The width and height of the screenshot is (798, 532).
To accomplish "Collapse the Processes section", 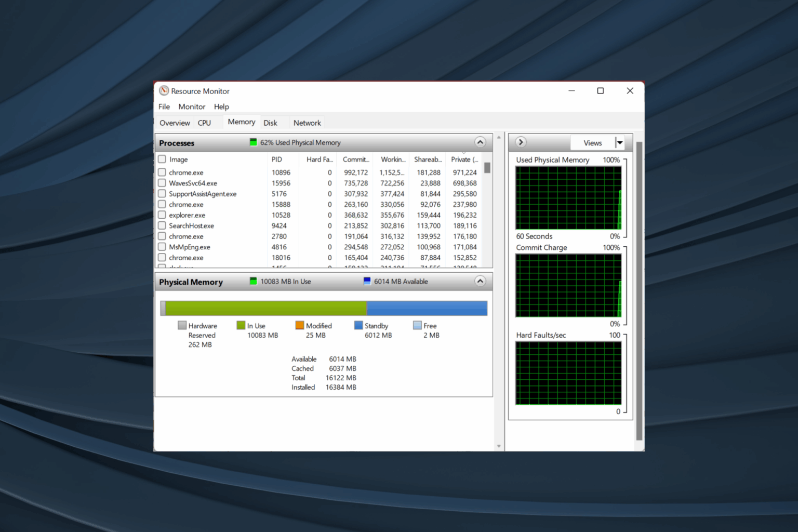I will coord(480,142).
